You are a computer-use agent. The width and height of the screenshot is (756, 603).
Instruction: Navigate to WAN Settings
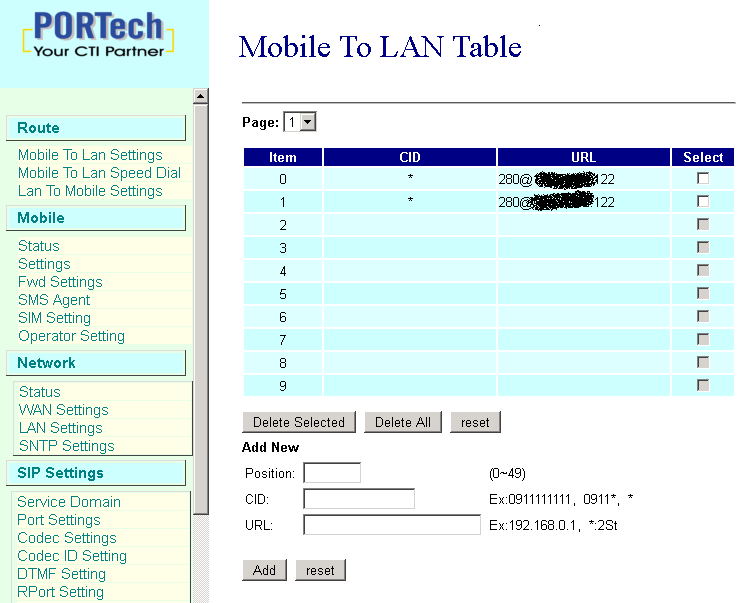coord(63,410)
